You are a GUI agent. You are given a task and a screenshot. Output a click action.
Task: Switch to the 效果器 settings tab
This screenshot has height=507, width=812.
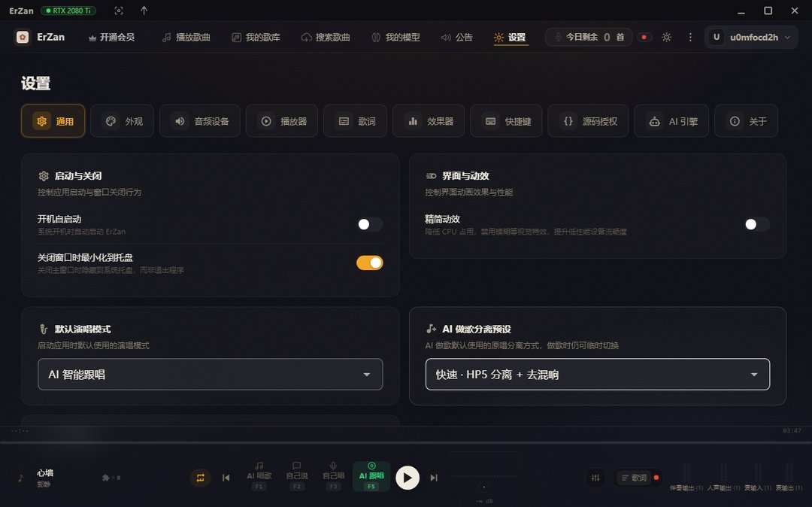coord(429,121)
